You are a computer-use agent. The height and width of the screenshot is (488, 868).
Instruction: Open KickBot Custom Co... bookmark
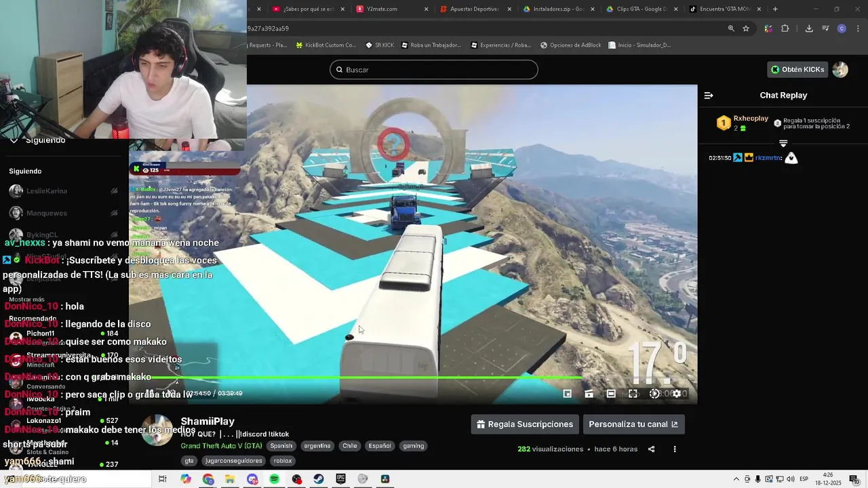[x=325, y=45]
